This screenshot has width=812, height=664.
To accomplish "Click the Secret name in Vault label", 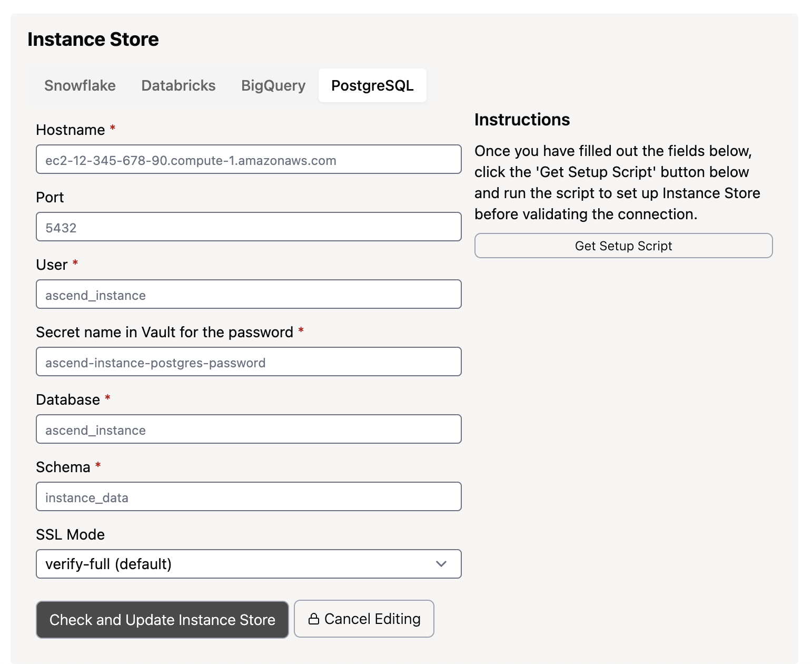I will (x=164, y=332).
